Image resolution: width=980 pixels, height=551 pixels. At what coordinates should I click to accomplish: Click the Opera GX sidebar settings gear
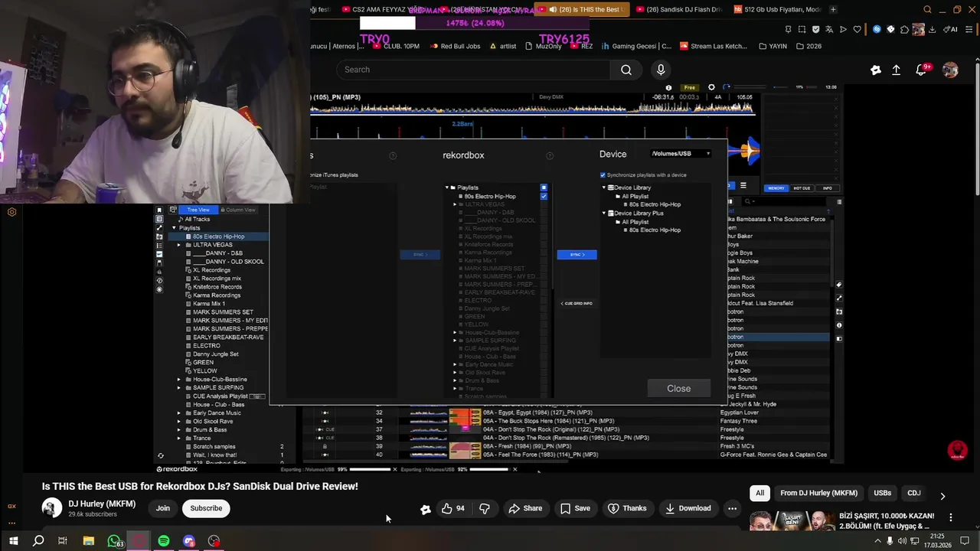pyautogui.click(x=11, y=212)
